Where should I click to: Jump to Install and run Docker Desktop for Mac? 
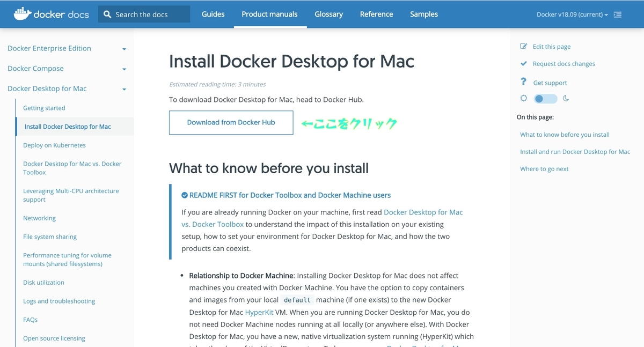575,152
